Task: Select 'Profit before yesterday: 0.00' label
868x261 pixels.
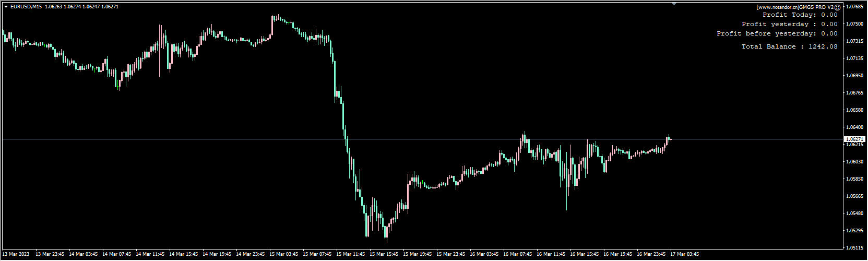Action: coord(777,34)
